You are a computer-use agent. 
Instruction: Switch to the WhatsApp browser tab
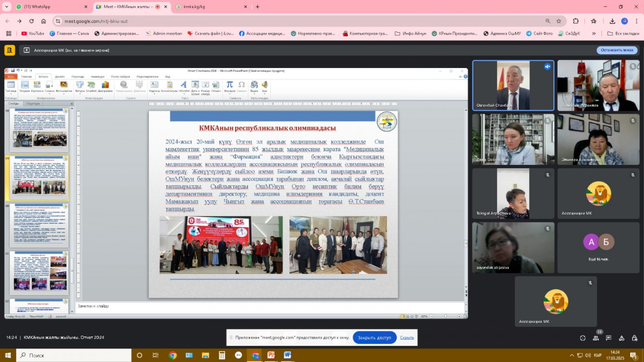51,7
